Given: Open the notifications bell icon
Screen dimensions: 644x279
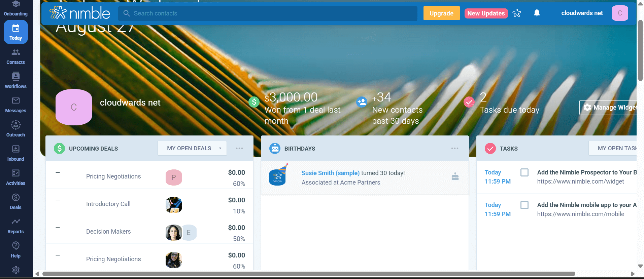Looking at the screenshot, I should pyautogui.click(x=537, y=13).
